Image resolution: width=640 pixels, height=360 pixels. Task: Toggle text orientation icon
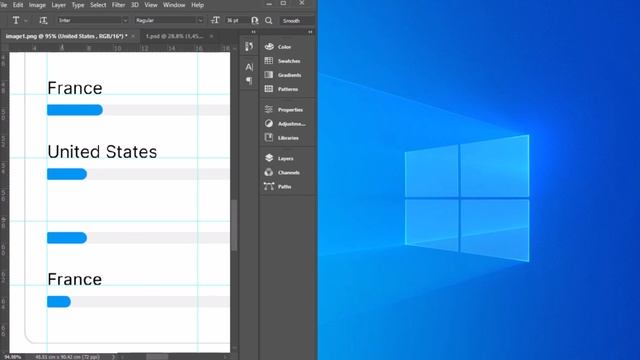pos(43,20)
